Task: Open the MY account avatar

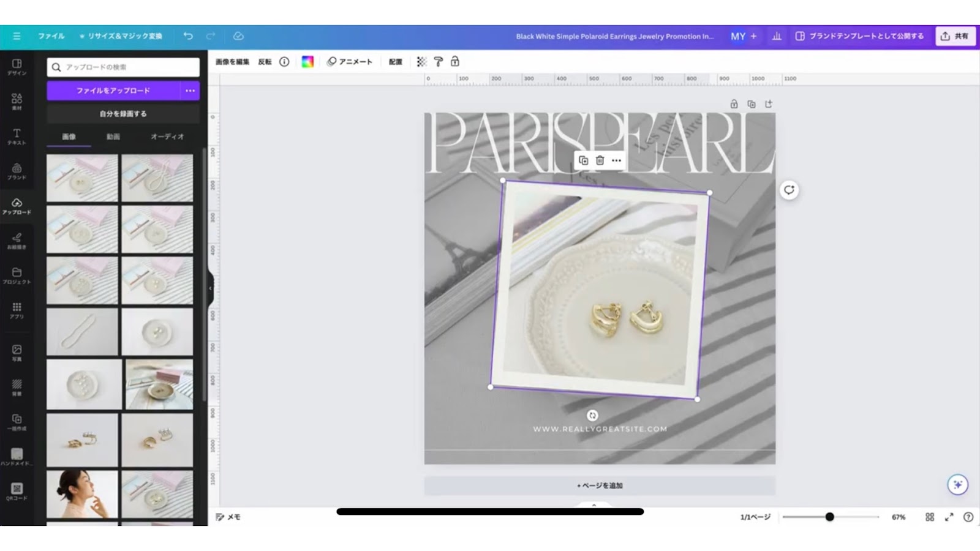Action: click(737, 36)
